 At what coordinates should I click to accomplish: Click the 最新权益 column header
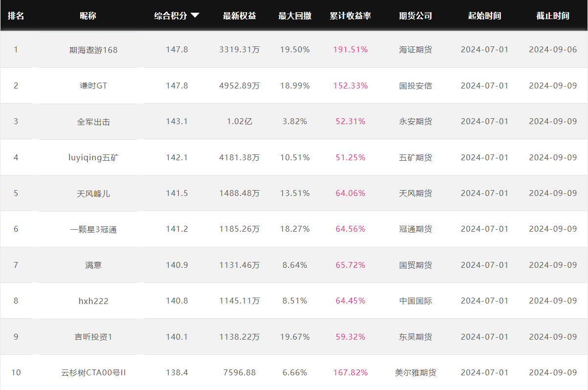(240, 16)
